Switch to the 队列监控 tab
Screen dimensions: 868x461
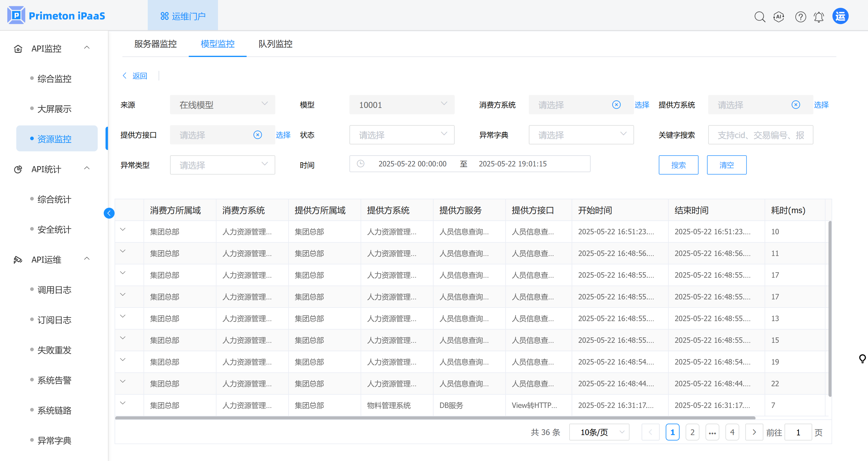click(x=275, y=44)
